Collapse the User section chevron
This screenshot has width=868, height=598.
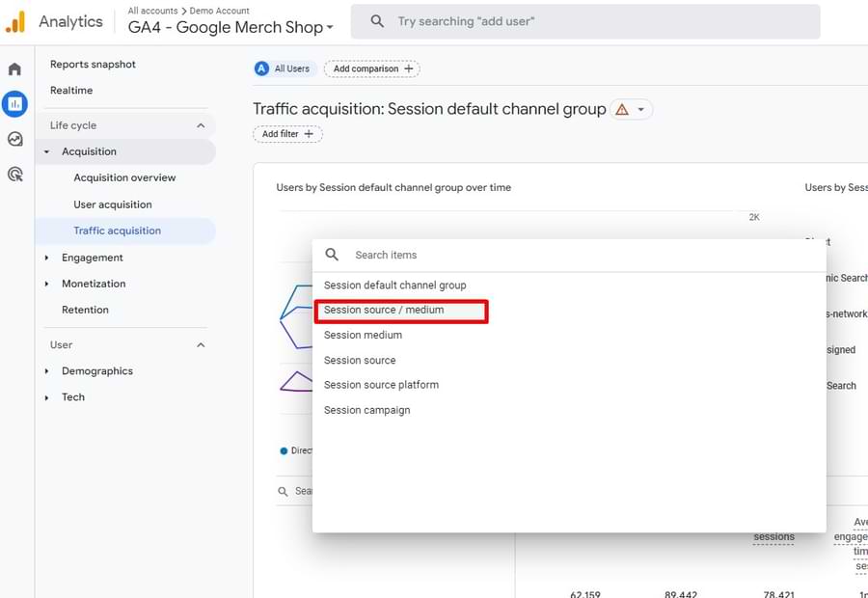coord(201,345)
